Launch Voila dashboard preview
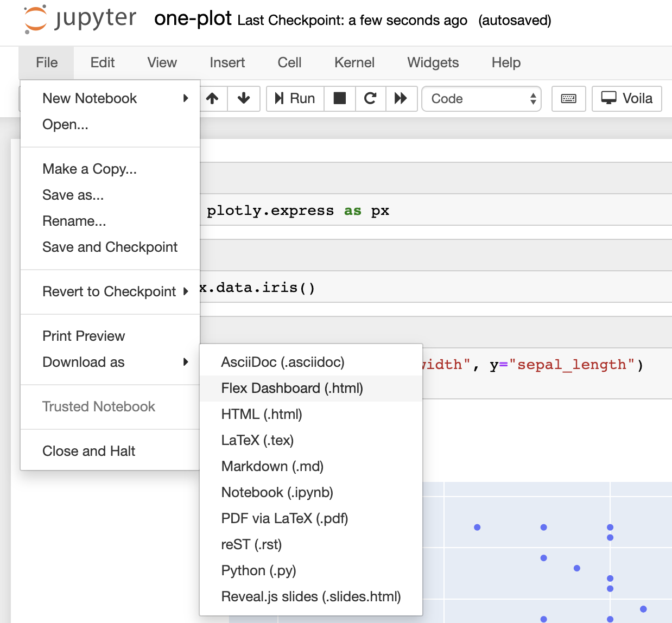672x623 pixels. [626, 99]
